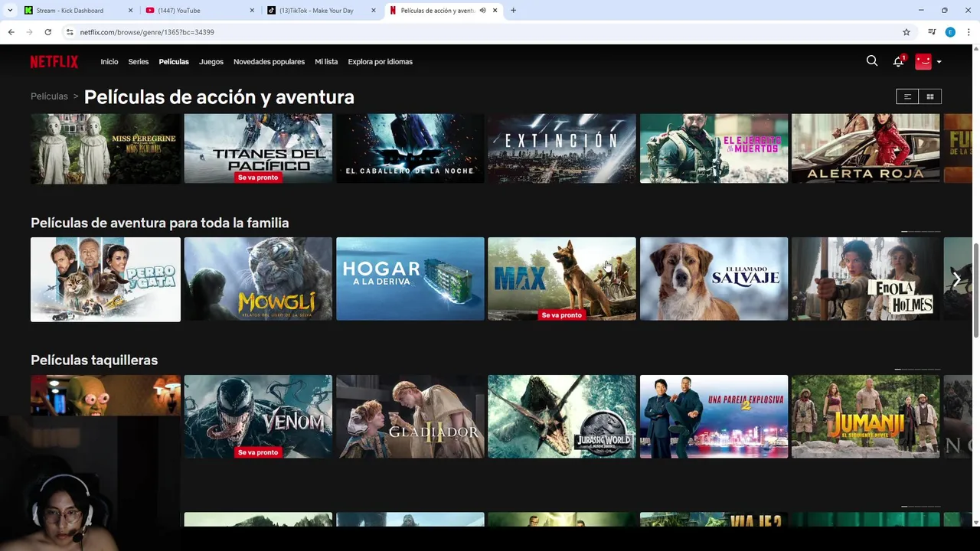Viewport: 980px width, 551px height.
Task: Go to Inicio in navigation
Action: click(109, 62)
